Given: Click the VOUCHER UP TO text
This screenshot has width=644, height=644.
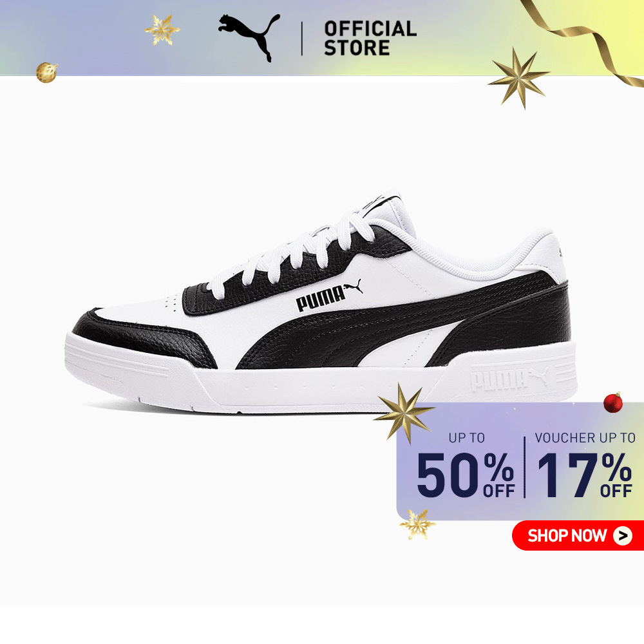Looking at the screenshot, I should pyautogui.click(x=585, y=438).
